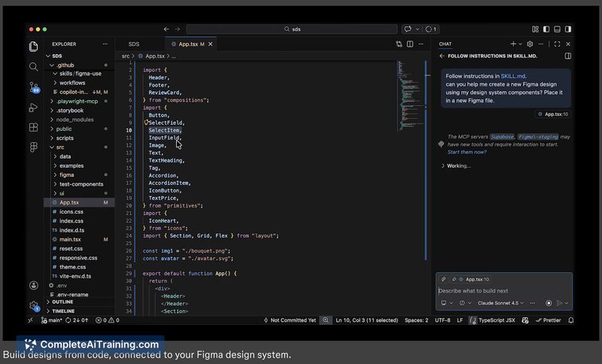602x364 pixels.
Task: Open Changes compare icon in editor toolbar
Action: coord(399,44)
